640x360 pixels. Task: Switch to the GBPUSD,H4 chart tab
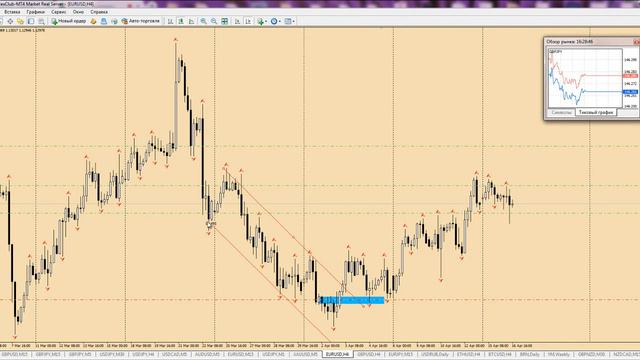(x=369, y=354)
